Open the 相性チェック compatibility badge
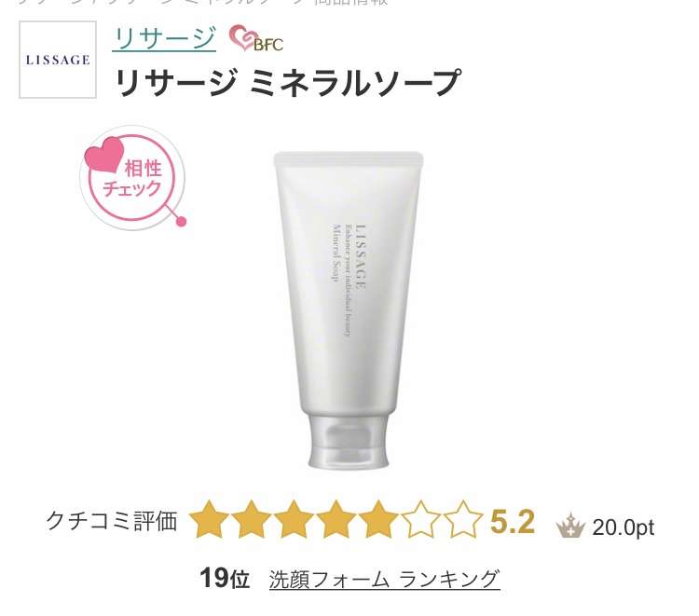The height and width of the screenshot is (616, 699). [133, 178]
